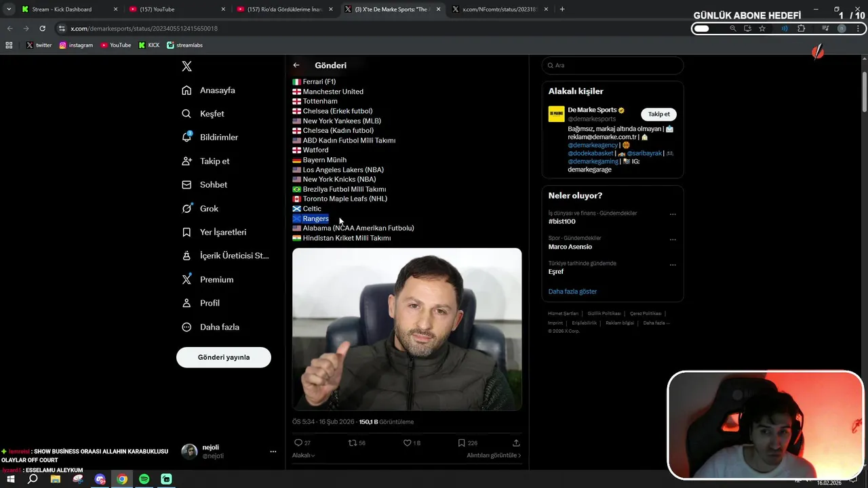Click the reply icon under the post
Viewport: 868px width, 488px height.
298,443
